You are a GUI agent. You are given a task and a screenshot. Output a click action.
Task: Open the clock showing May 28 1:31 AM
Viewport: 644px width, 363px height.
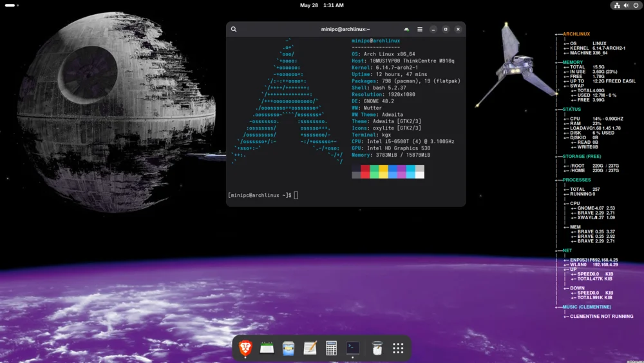pyautogui.click(x=321, y=5)
